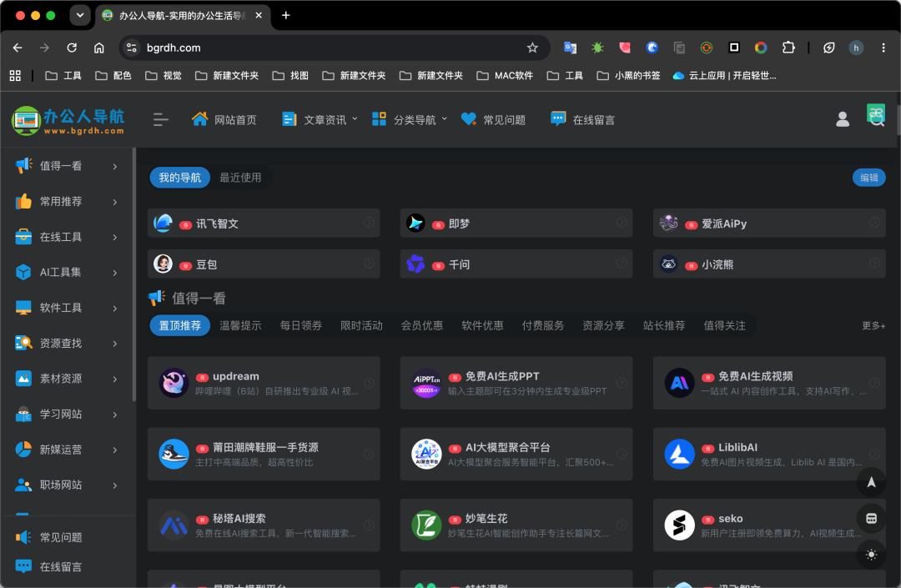Click the floating mini-panel icon above theme toggle
Image resolution: width=901 pixels, height=588 pixels.
pyautogui.click(x=871, y=519)
